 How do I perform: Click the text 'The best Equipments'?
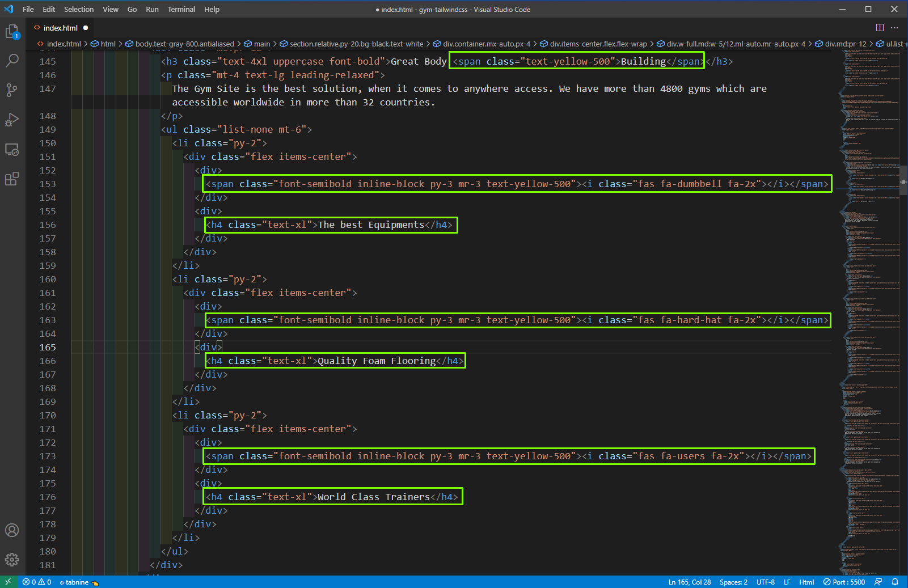(371, 225)
